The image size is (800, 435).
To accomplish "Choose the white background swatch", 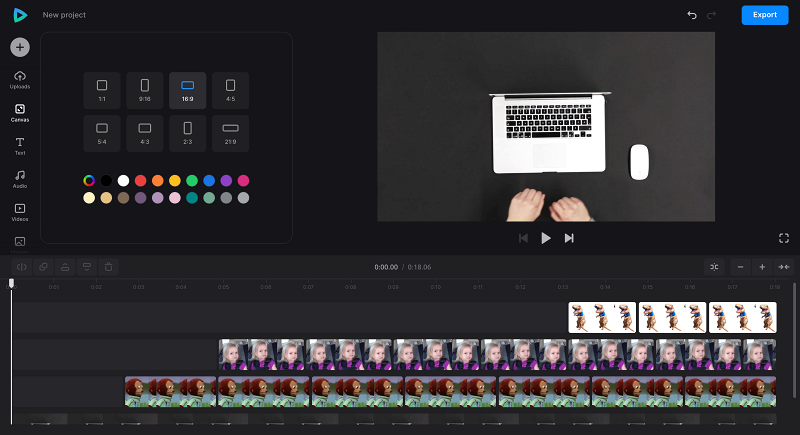I will point(123,181).
